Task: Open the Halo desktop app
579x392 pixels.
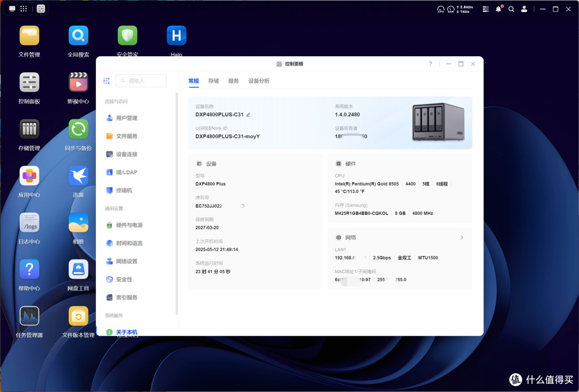Action: point(176,36)
